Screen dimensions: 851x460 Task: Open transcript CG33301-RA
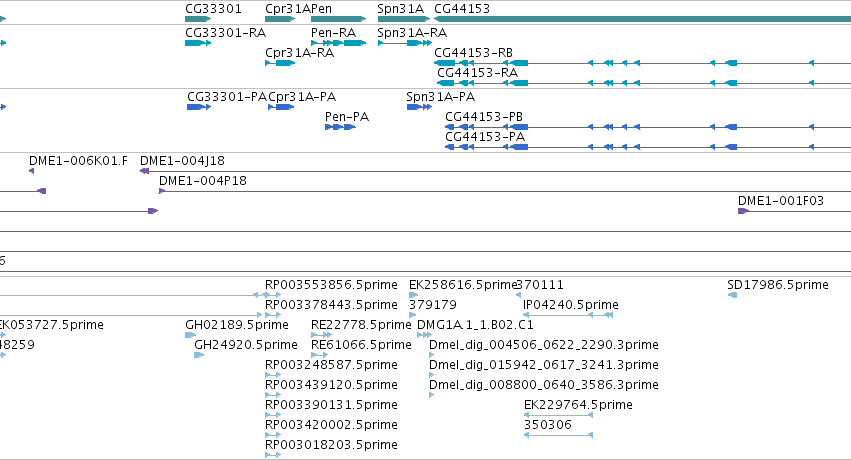[198, 43]
